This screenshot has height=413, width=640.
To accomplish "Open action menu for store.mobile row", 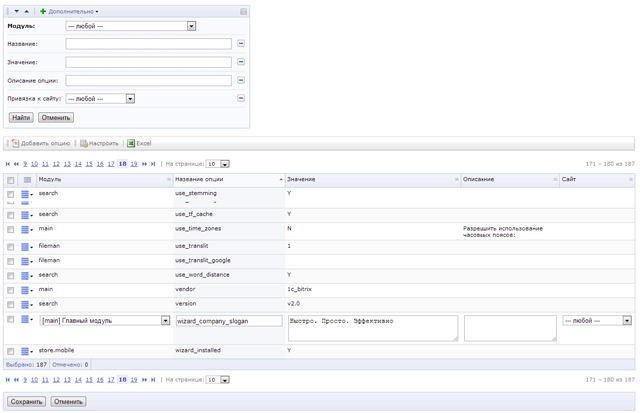I will [x=27, y=352].
